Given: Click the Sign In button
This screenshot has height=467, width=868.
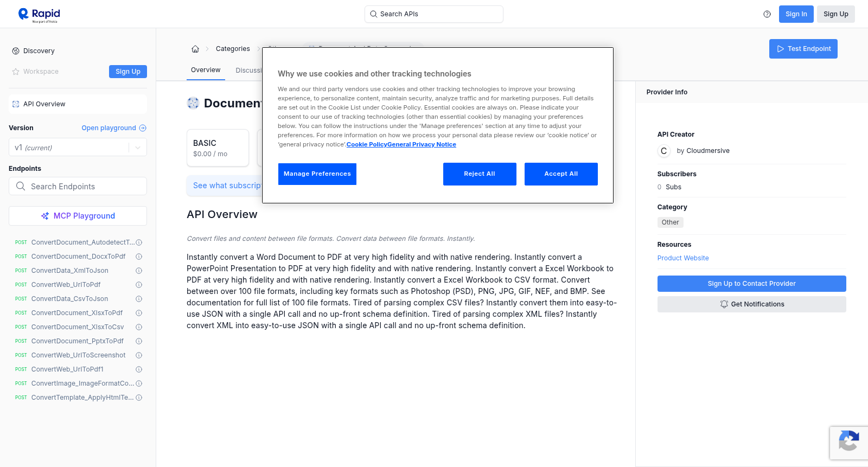Looking at the screenshot, I should click(796, 14).
